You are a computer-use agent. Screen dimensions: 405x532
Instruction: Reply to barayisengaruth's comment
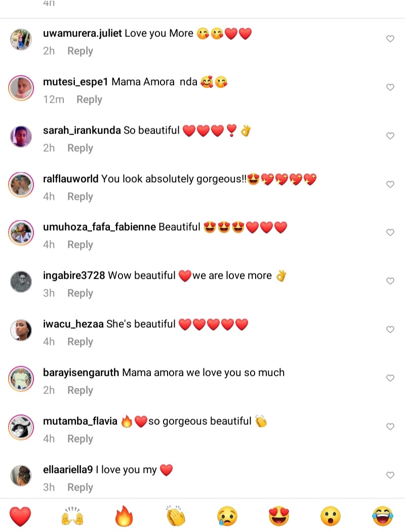coord(80,390)
